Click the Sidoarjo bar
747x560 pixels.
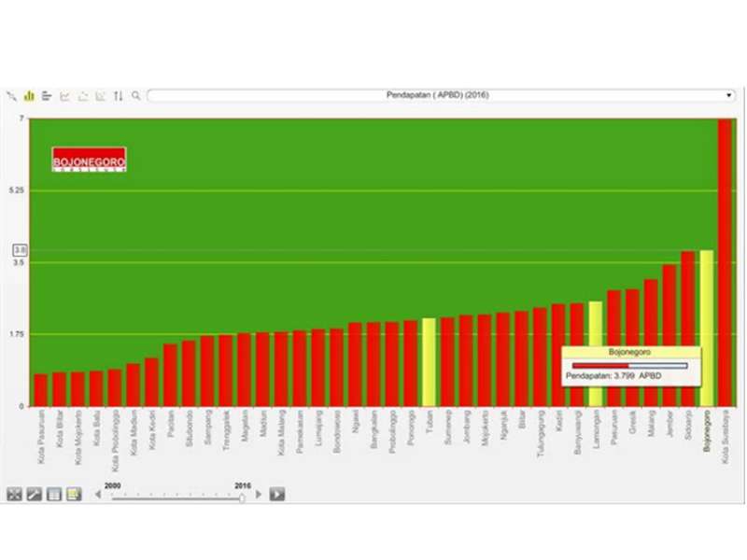coord(688,329)
